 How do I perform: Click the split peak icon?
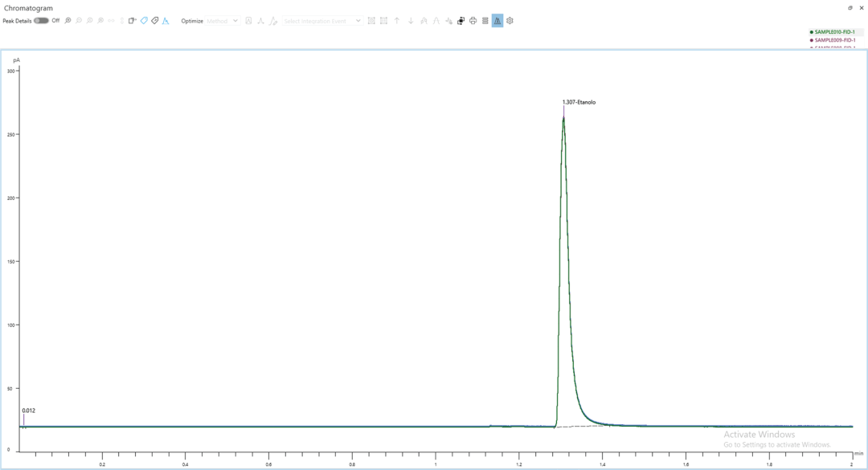pyautogui.click(x=436, y=20)
